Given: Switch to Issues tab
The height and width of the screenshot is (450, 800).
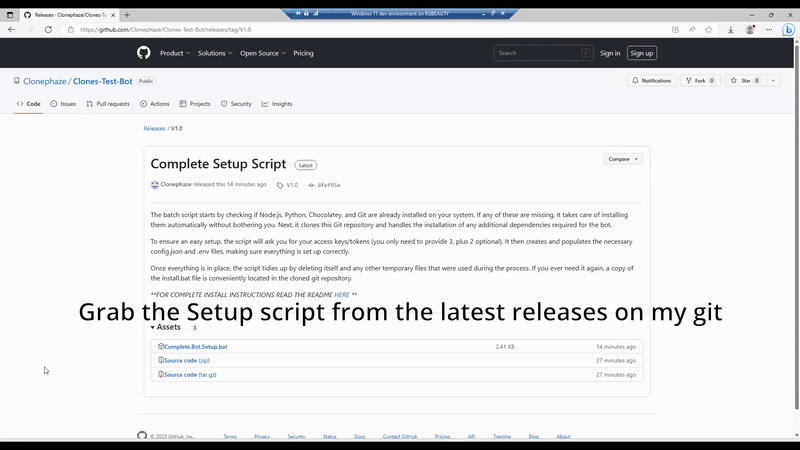Looking at the screenshot, I should [x=63, y=104].
